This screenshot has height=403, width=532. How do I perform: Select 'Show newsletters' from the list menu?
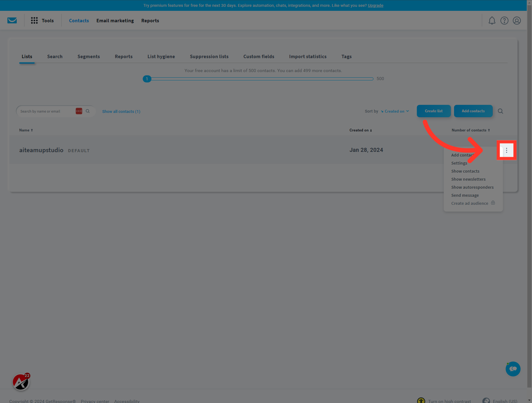(x=468, y=179)
